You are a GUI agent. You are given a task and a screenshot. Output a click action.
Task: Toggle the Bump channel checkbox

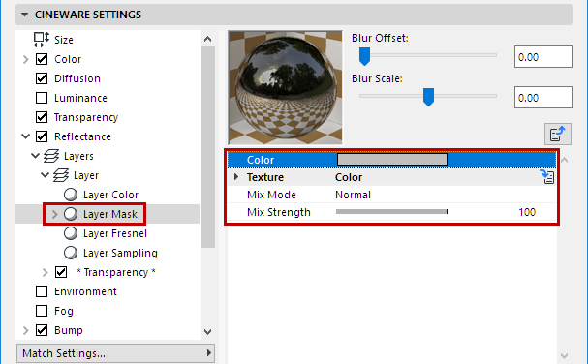(x=42, y=330)
